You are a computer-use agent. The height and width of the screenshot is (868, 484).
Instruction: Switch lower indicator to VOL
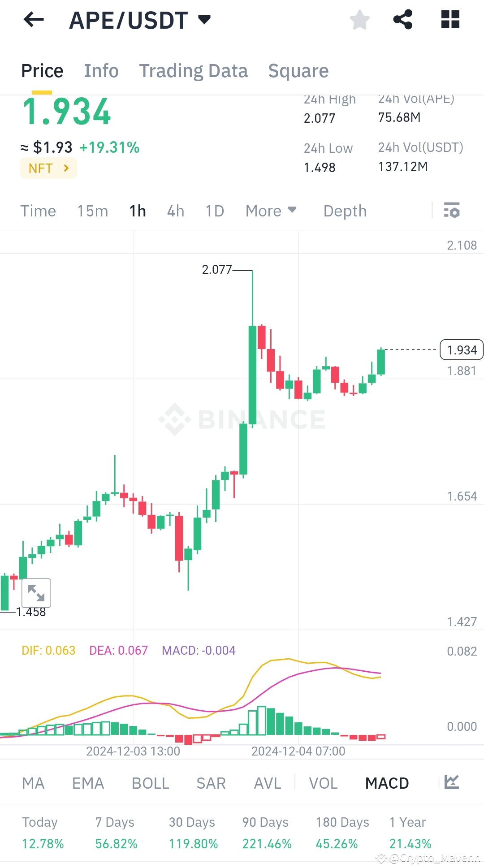click(323, 783)
